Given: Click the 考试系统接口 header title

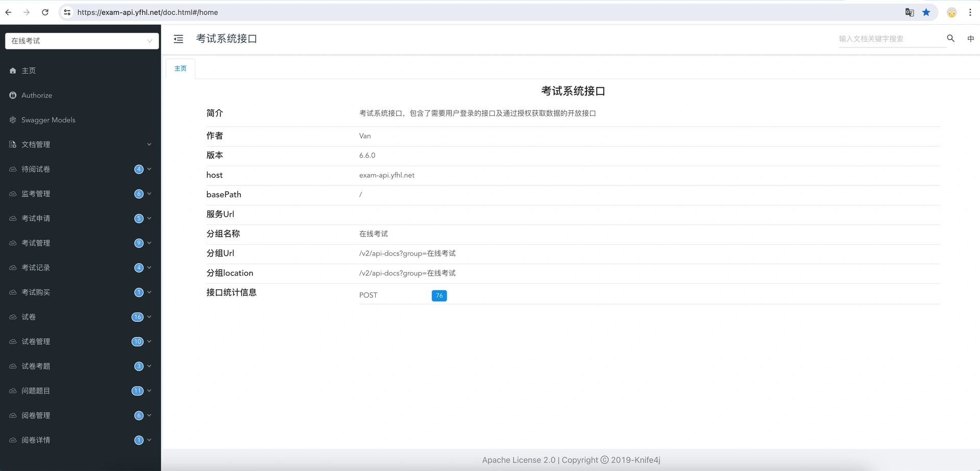Looking at the screenshot, I should (x=227, y=39).
